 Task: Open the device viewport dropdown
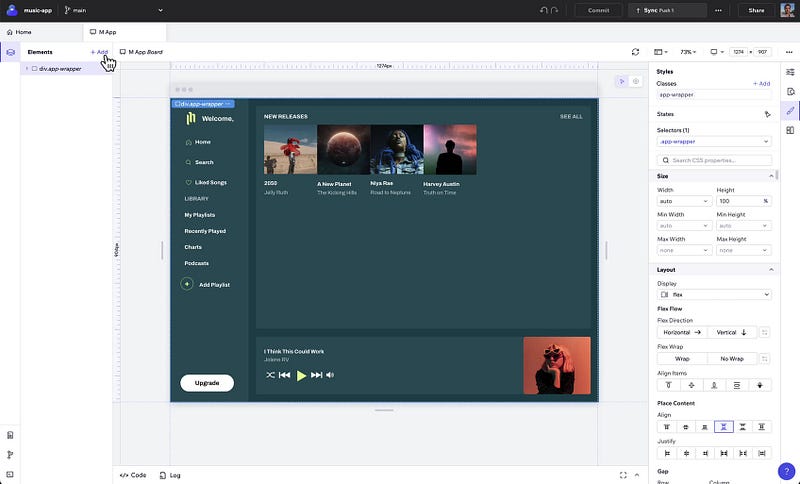[717, 52]
